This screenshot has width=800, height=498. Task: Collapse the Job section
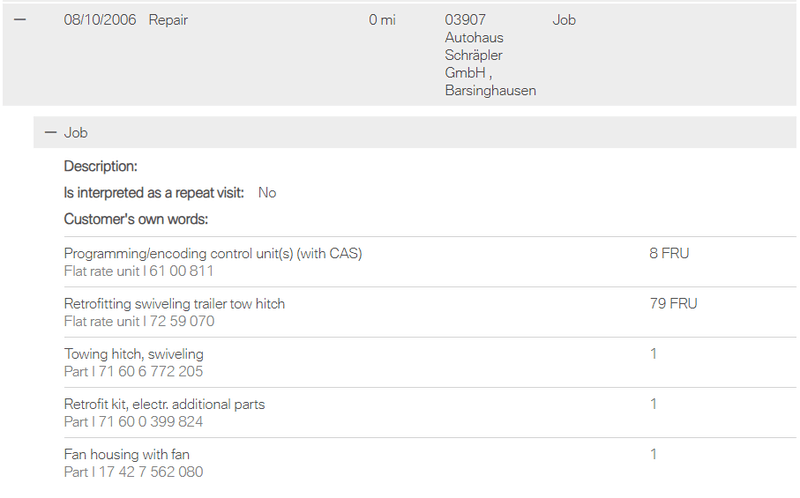pyautogui.click(x=51, y=132)
